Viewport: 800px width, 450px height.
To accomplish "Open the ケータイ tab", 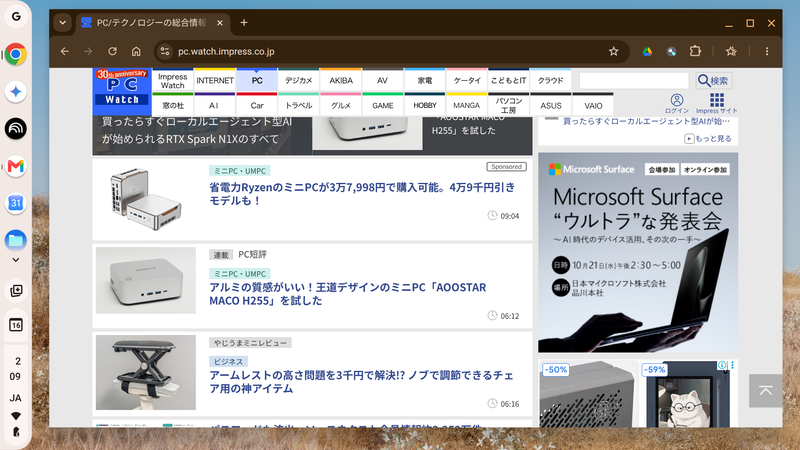I will point(467,80).
